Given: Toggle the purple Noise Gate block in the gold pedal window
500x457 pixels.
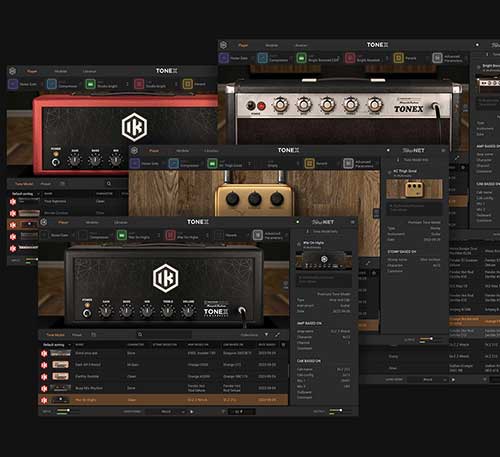Looking at the screenshot, I should [135, 163].
